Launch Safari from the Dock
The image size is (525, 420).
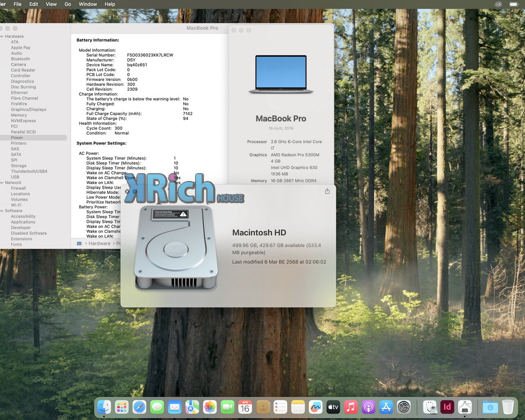point(139,407)
